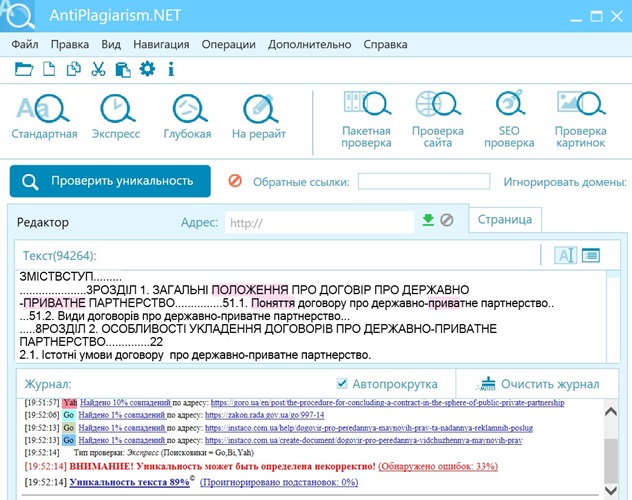Click the AntiPlagiarism.NET logo icon

(18, 16)
